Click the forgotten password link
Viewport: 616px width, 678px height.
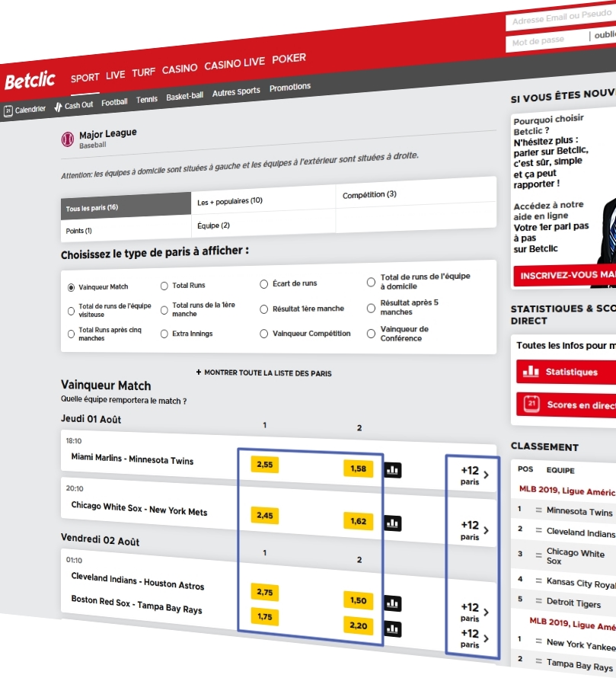(605, 34)
